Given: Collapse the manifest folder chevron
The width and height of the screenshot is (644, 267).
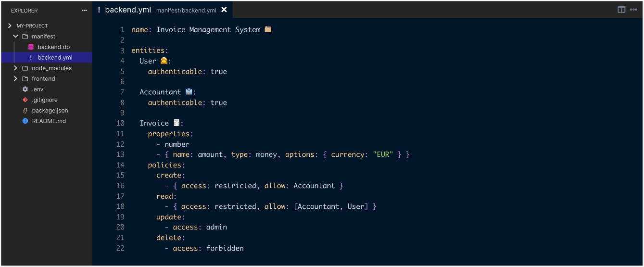Looking at the screenshot, I should (x=15, y=37).
